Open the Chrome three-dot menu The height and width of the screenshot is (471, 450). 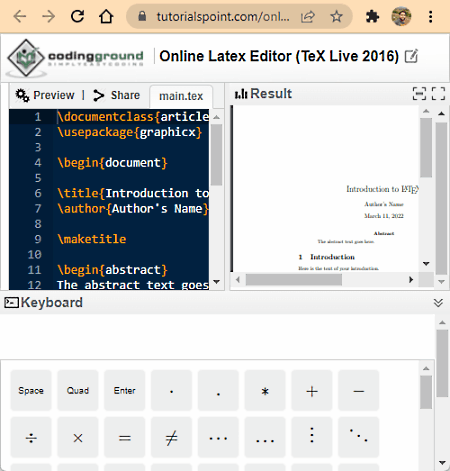click(431, 16)
